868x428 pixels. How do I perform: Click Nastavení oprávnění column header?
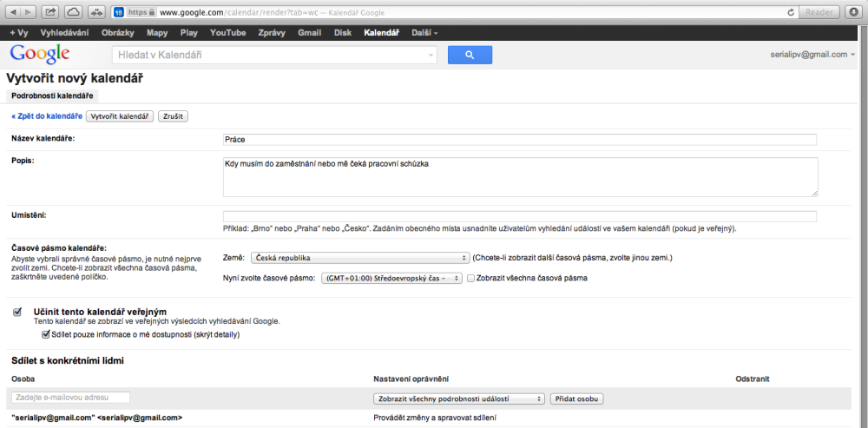(x=411, y=379)
